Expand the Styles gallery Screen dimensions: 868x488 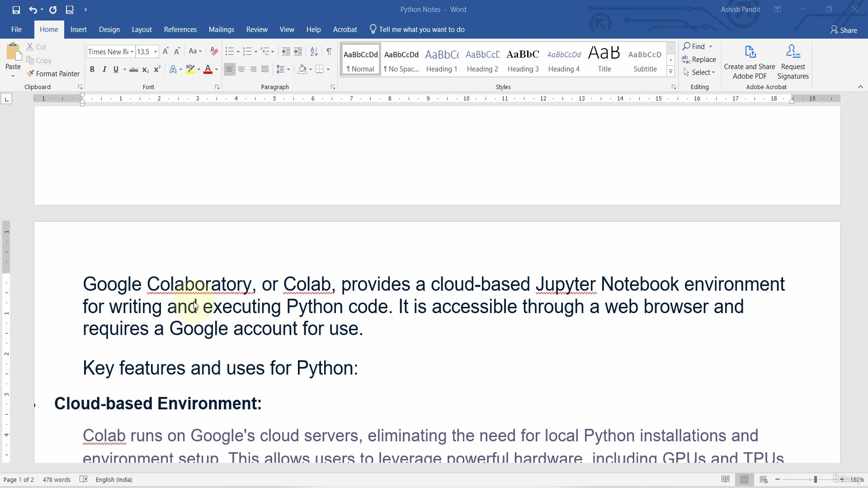pos(671,72)
